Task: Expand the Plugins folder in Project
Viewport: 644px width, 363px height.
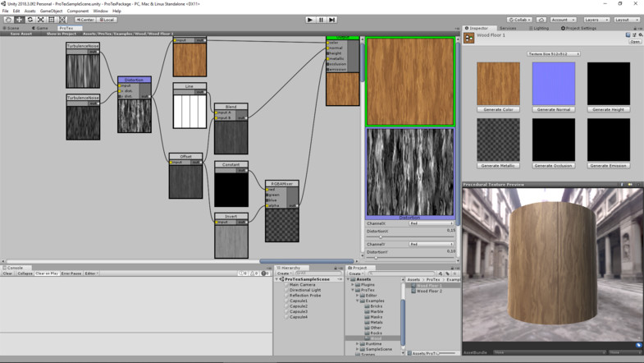Action: (353, 284)
